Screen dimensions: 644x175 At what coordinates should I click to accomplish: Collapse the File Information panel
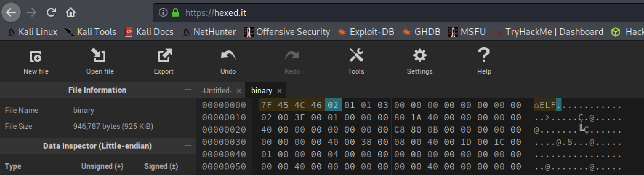[188, 90]
